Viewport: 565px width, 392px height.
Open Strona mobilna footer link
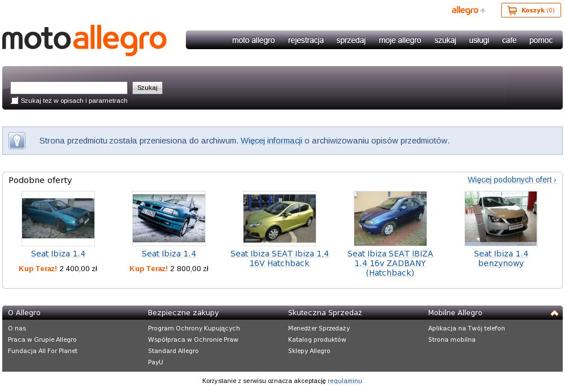point(452,339)
